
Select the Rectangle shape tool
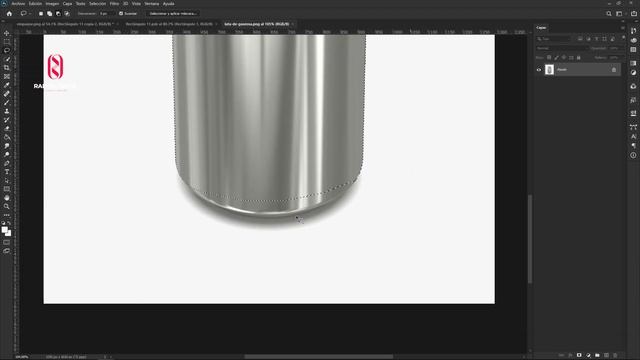tap(7, 189)
